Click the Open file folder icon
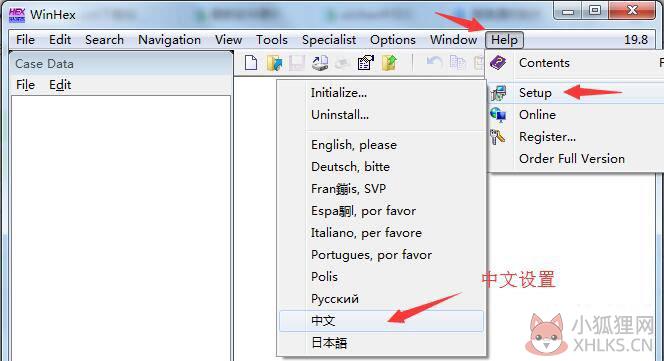 coord(274,63)
